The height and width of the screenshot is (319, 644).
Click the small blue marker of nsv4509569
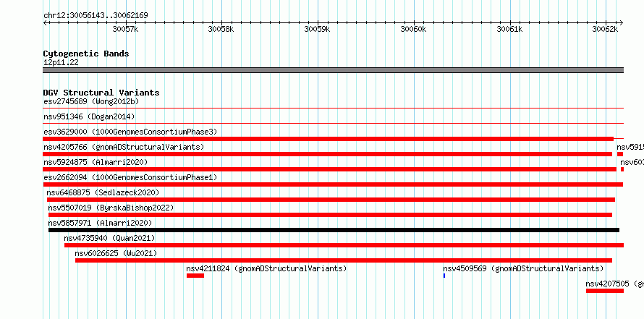click(x=444, y=276)
